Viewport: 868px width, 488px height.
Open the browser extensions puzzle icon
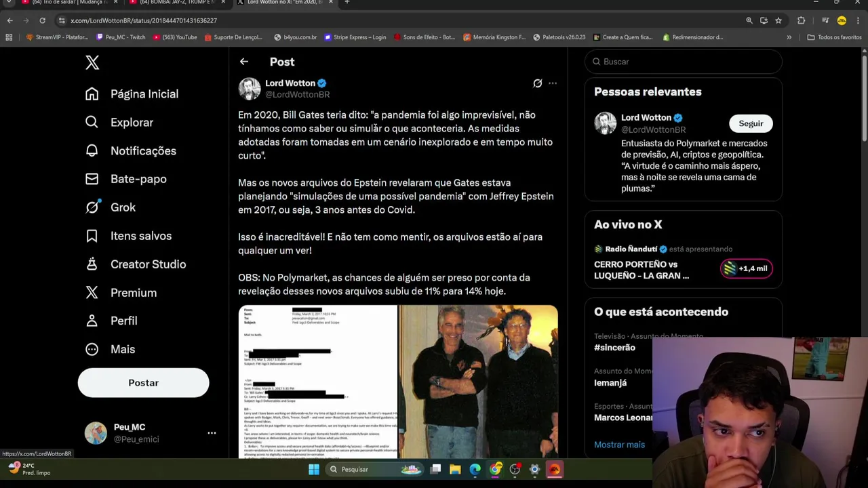801,21
